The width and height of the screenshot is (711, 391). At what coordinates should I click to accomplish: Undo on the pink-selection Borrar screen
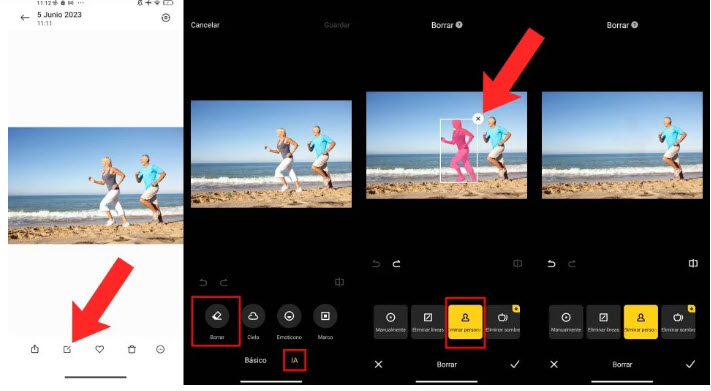(x=376, y=264)
